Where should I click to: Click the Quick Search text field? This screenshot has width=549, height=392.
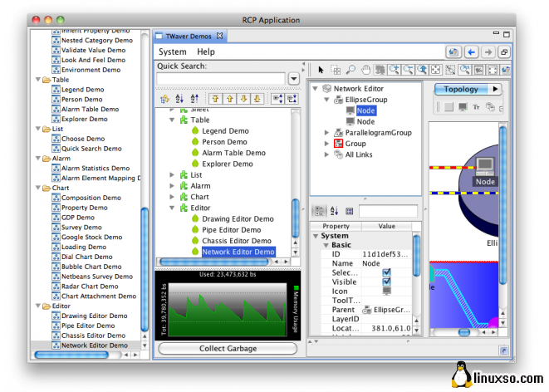[x=221, y=79]
